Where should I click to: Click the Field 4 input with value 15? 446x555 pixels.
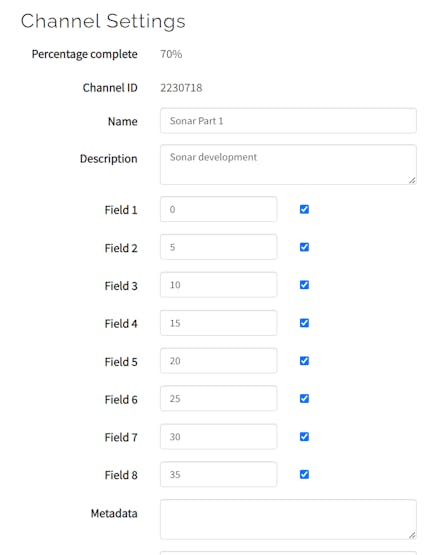pyautogui.click(x=218, y=323)
